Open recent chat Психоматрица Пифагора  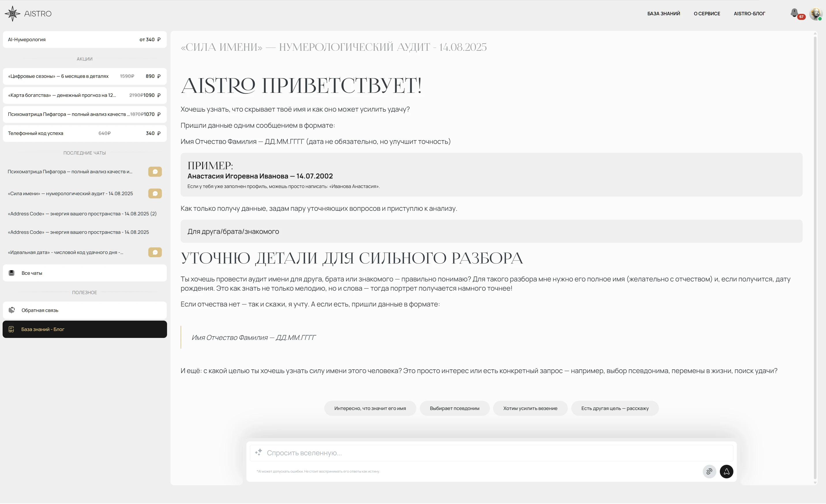[x=70, y=172]
